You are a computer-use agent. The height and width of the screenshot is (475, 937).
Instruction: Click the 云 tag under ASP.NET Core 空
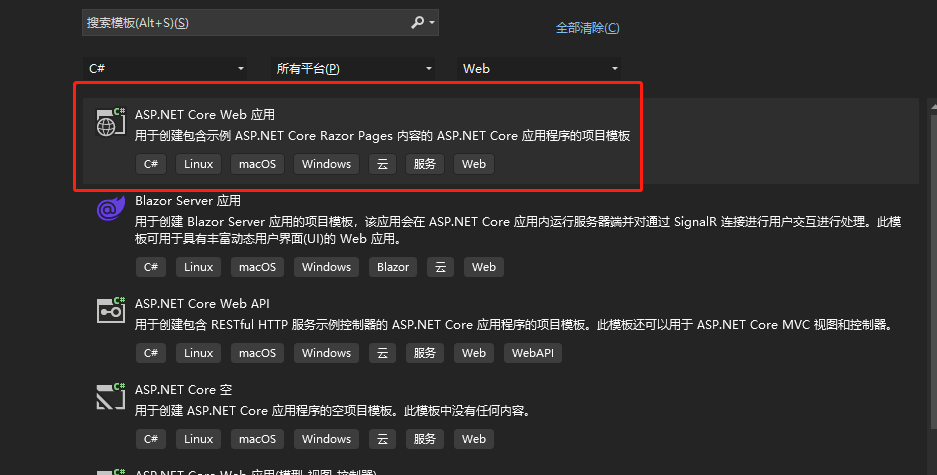tap(382, 439)
